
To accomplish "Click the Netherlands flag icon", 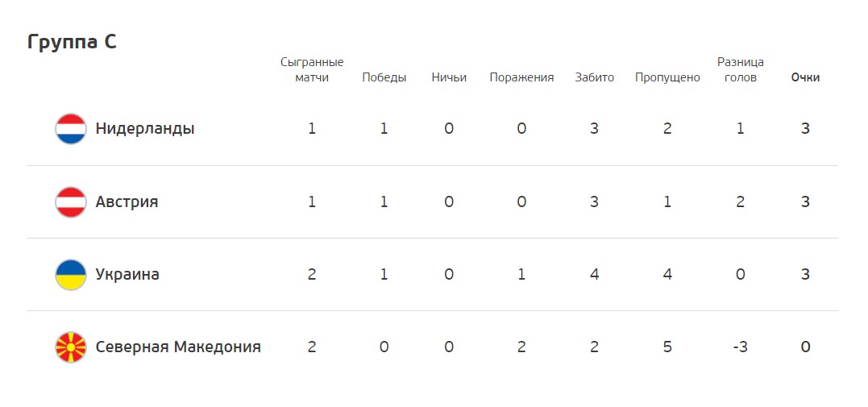I will pos(71,129).
